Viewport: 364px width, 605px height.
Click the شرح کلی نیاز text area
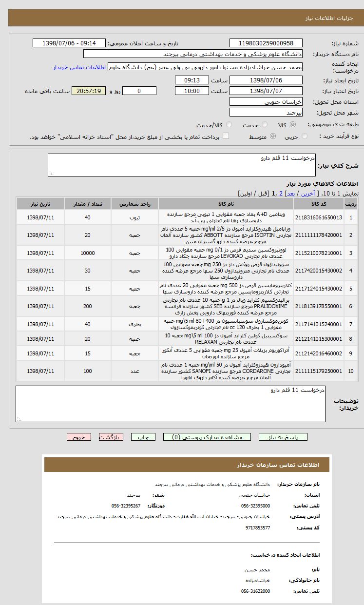(182, 165)
